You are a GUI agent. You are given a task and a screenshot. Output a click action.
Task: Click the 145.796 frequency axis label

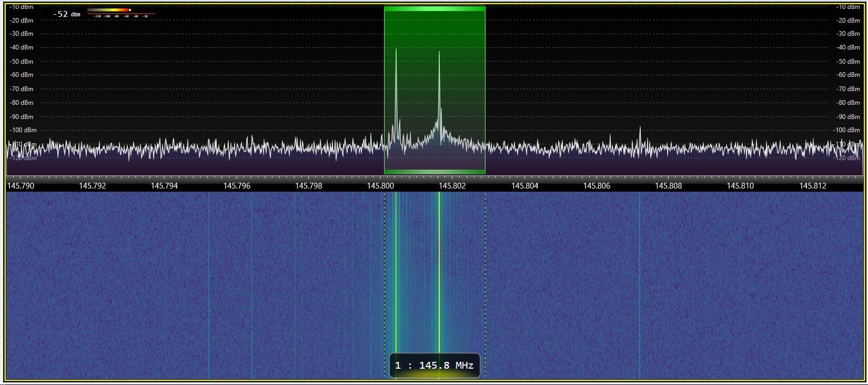(x=237, y=185)
